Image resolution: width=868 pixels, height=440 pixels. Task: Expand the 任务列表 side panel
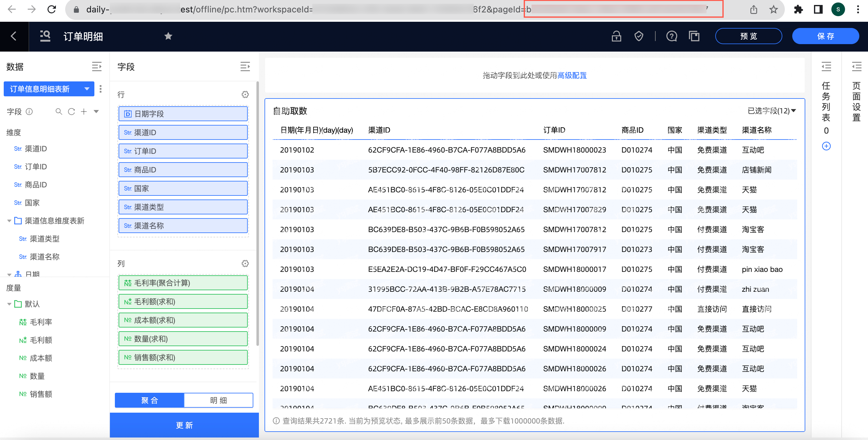tap(826, 67)
